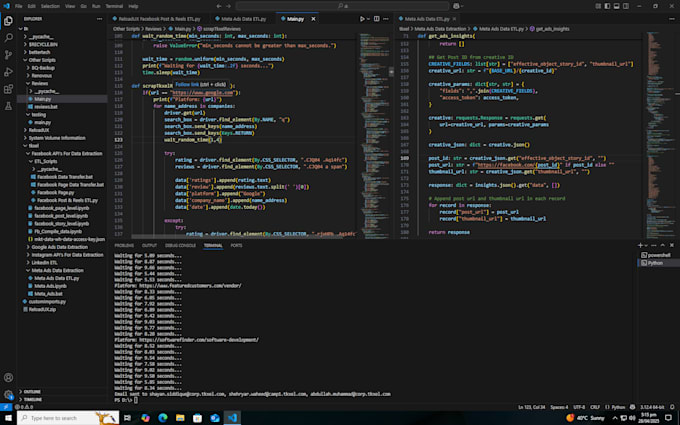Open Edge browser from taskbar
Screen dimensions: 680x425
pos(163,418)
